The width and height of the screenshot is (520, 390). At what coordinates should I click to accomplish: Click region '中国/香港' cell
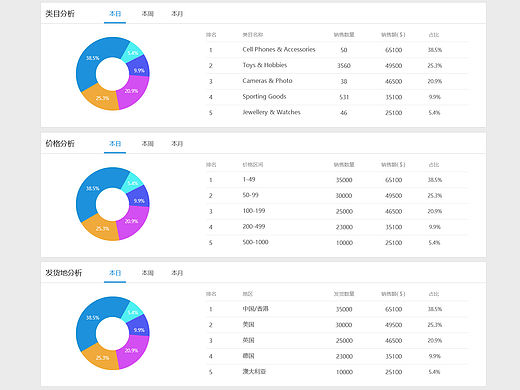tap(255, 309)
